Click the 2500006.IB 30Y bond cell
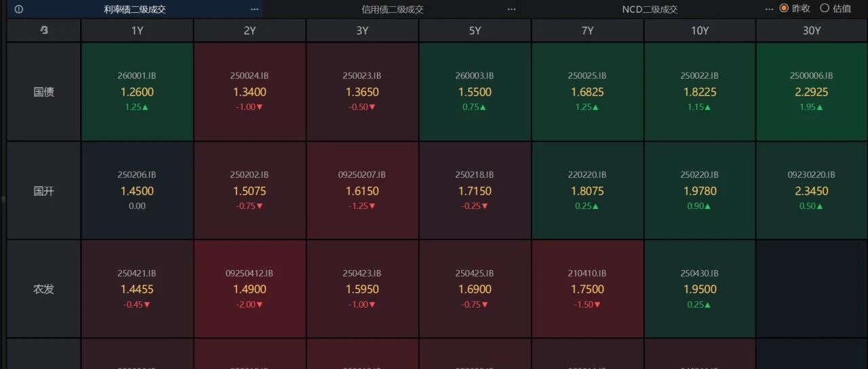Screen dimensions: 868x369 click(x=812, y=92)
